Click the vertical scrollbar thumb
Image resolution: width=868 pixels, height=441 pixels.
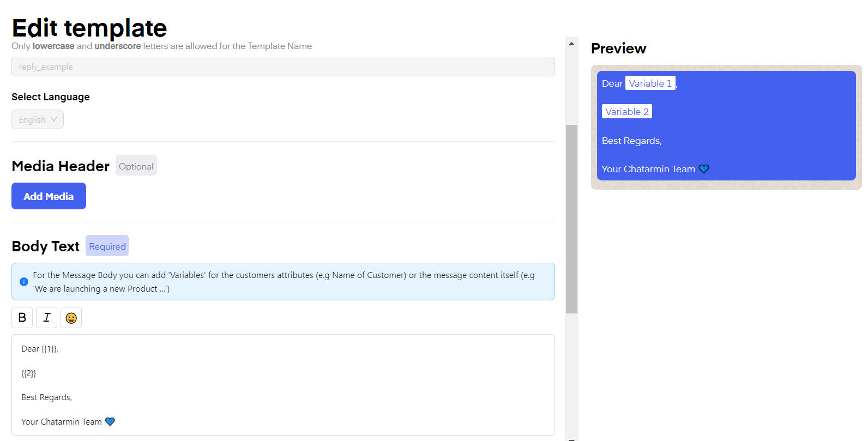coord(571,218)
